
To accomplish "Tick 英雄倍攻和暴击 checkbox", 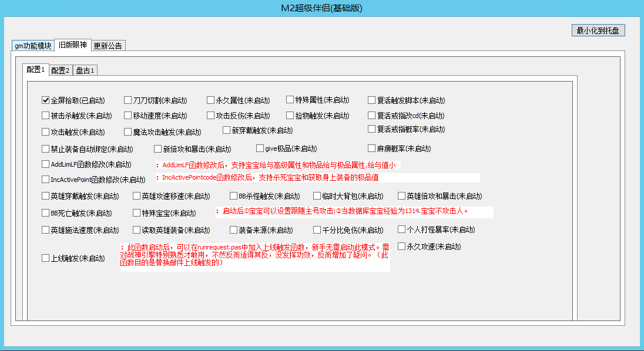I will pos(402,196).
